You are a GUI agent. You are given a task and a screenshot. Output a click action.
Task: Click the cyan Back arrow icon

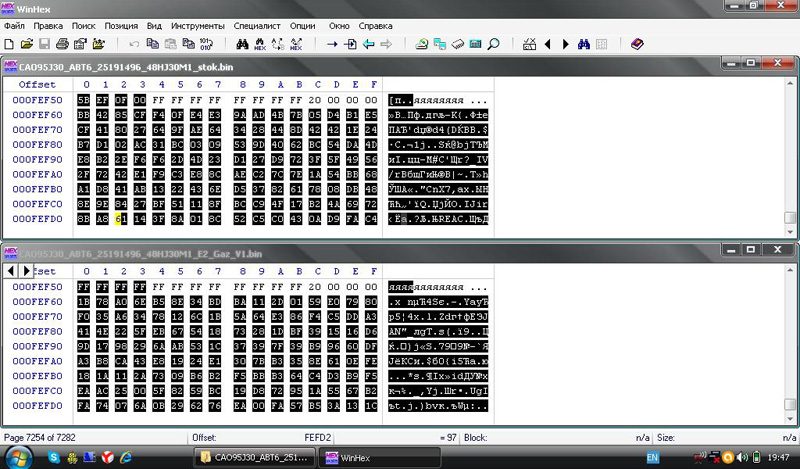[369, 44]
